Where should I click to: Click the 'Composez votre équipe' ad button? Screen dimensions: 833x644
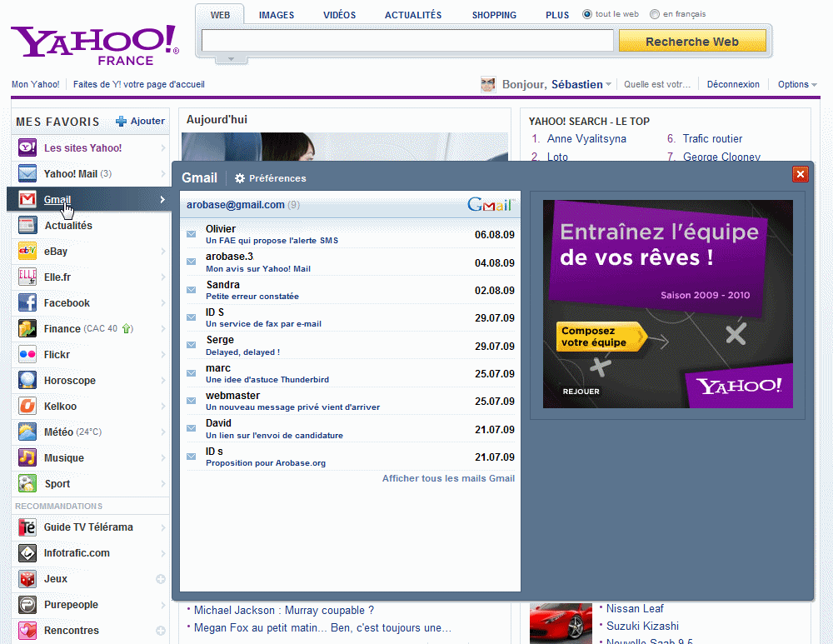pyautogui.click(x=601, y=337)
